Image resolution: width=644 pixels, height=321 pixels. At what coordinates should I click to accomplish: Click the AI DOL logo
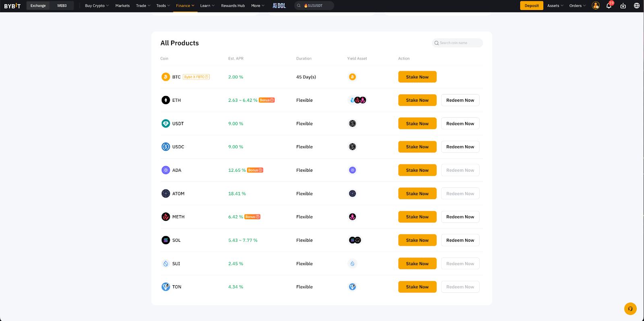tap(279, 6)
